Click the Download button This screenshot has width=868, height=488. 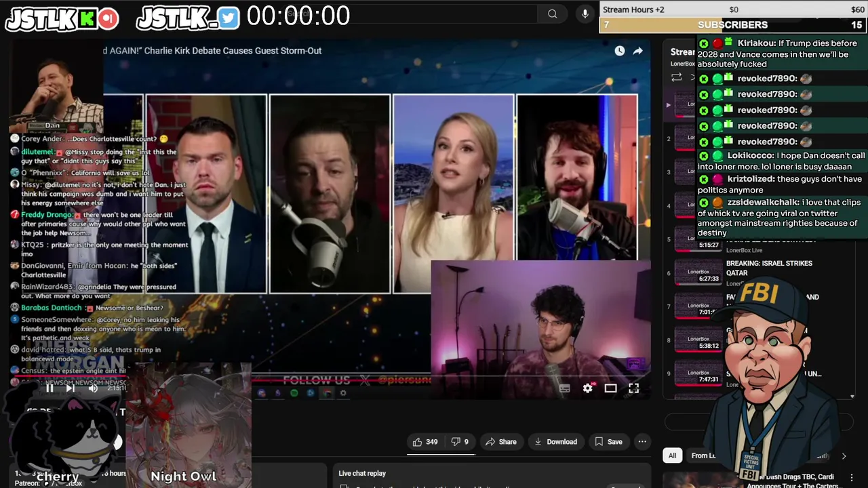coord(555,442)
